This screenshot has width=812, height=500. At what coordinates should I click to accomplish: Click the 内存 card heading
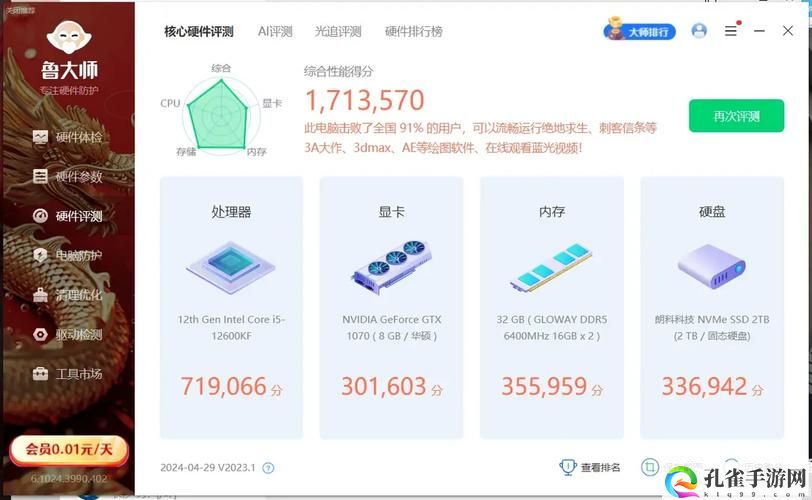point(552,212)
